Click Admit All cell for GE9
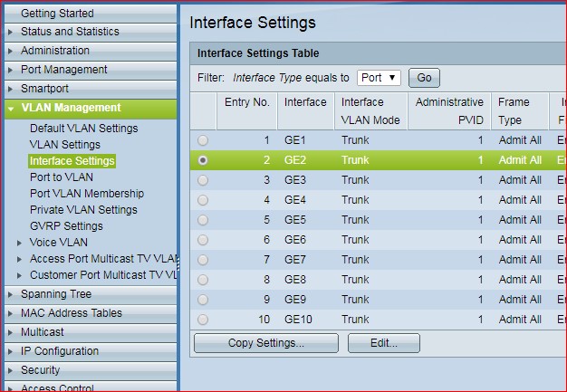The image size is (567, 392). (520, 299)
